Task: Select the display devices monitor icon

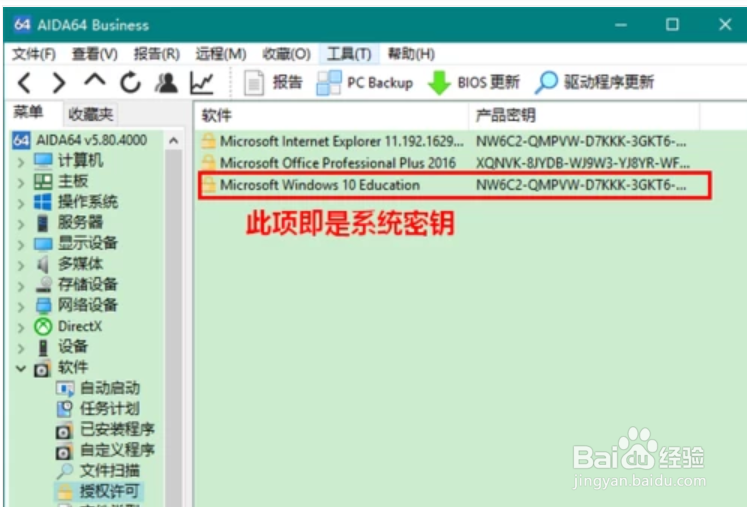Action: coord(43,243)
